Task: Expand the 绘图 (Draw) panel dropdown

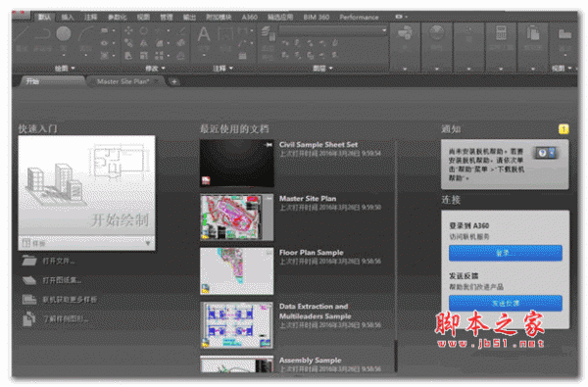Action: pos(65,69)
